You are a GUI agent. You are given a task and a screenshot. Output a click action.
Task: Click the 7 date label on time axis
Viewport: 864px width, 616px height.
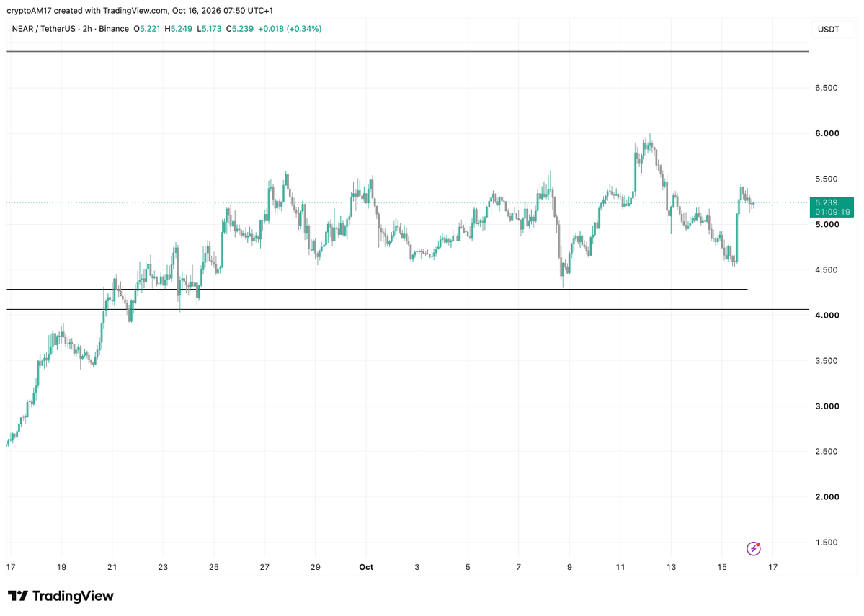[x=519, y=567]
